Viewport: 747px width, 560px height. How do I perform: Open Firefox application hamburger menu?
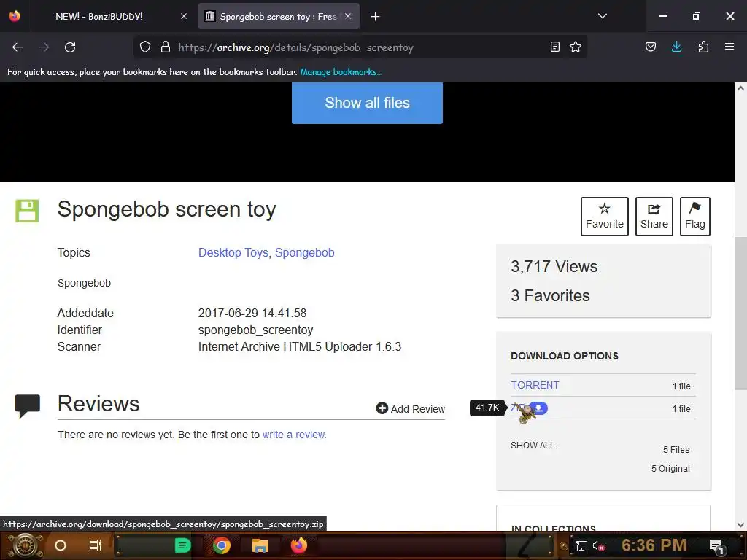point(729,47)
